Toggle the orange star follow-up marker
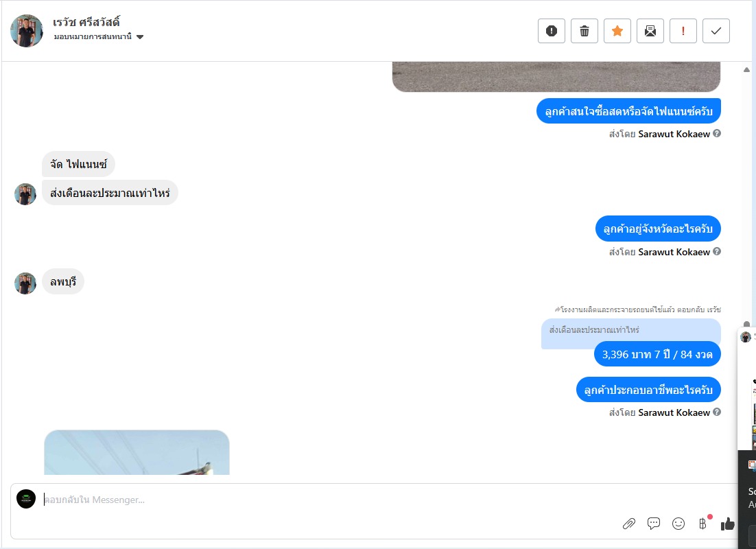Image resolution: width=756 pixels, height=549 pixels. click(x=617, y=31)
